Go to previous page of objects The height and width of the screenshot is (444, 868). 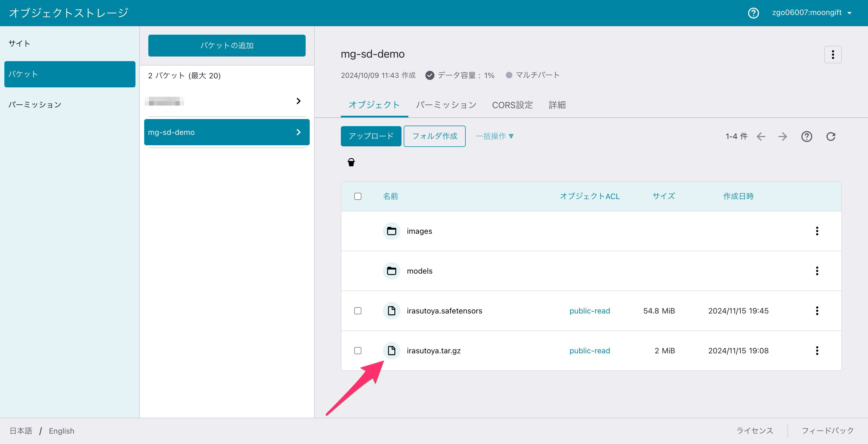click(761, 137)
